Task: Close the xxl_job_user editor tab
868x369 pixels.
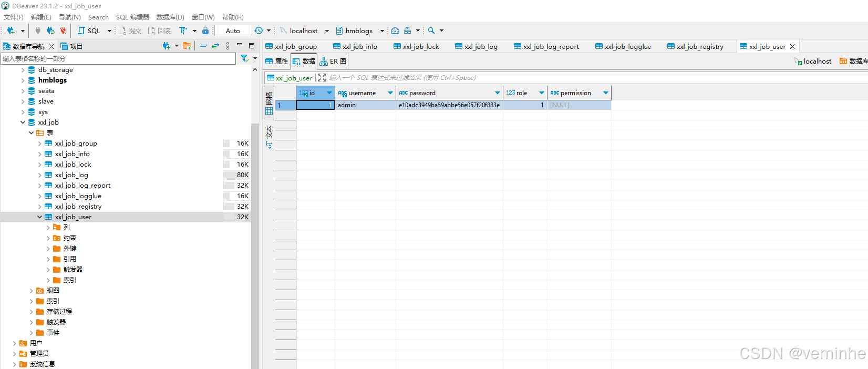Action: click(x=793, y=46)
